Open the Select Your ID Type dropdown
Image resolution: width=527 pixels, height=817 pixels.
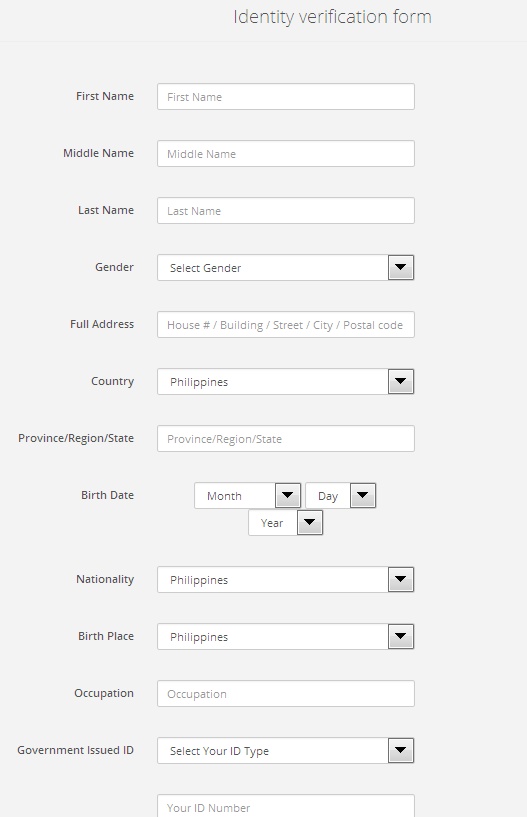tap(286, 751)
